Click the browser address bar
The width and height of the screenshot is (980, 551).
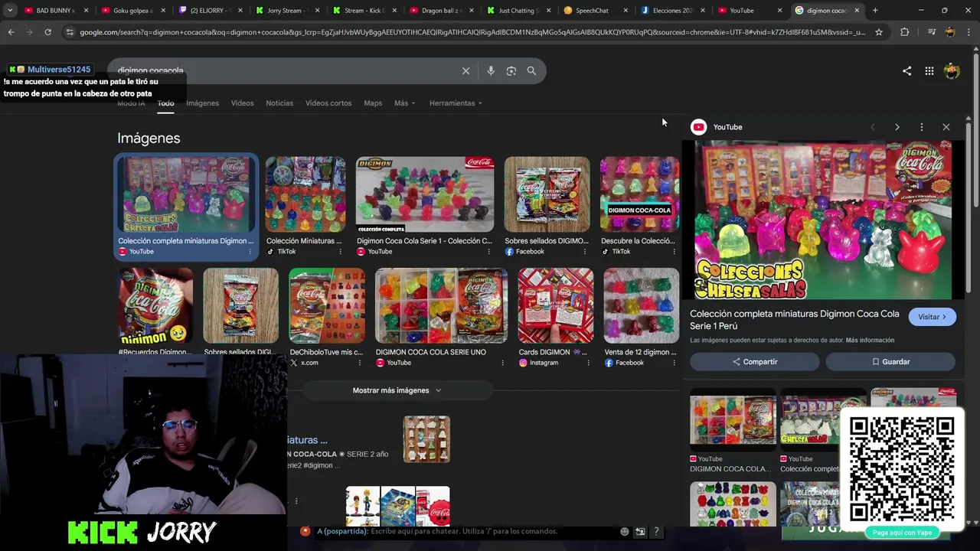tap(472, 32)
